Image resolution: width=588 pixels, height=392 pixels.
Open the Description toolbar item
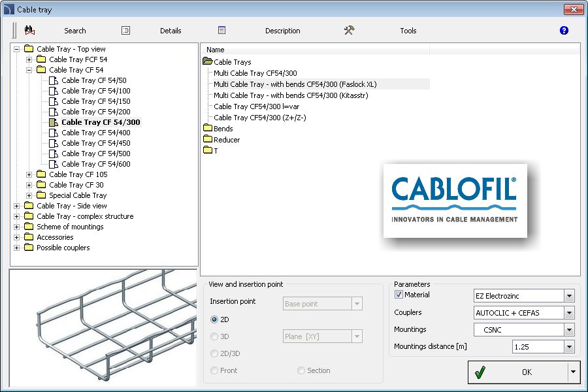tap(283, 31)
